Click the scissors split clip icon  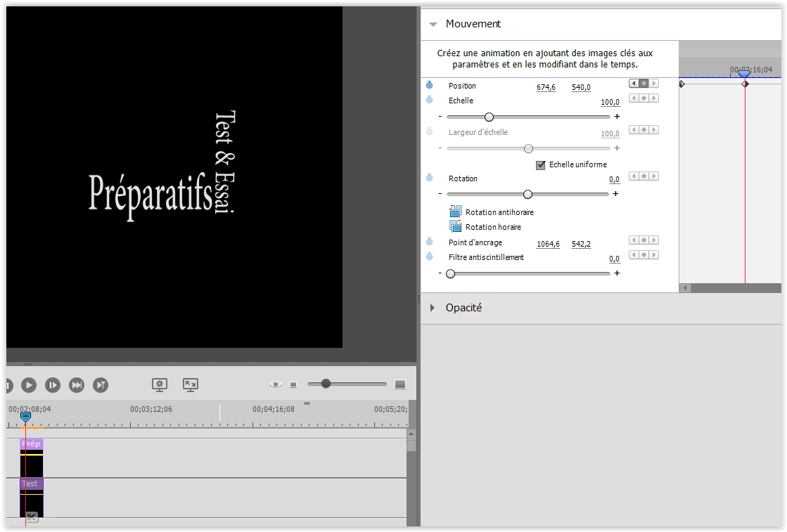pyautogui.click(x=32, y=517)
